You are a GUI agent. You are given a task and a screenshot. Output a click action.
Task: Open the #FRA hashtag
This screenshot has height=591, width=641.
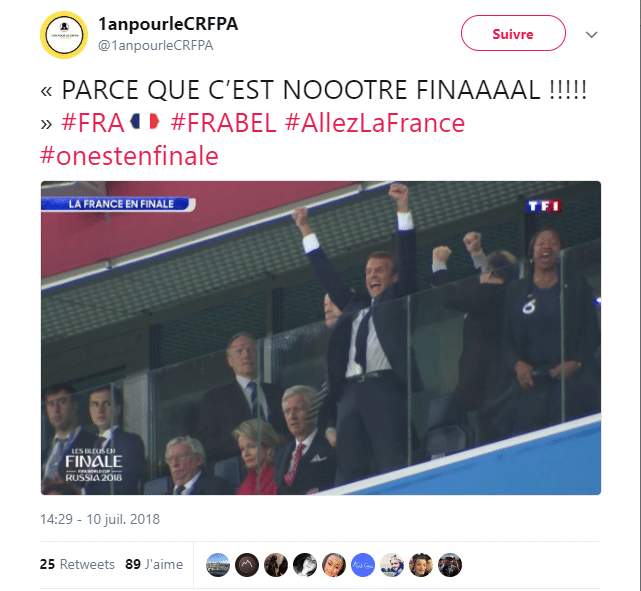click(x=92, y=123)
